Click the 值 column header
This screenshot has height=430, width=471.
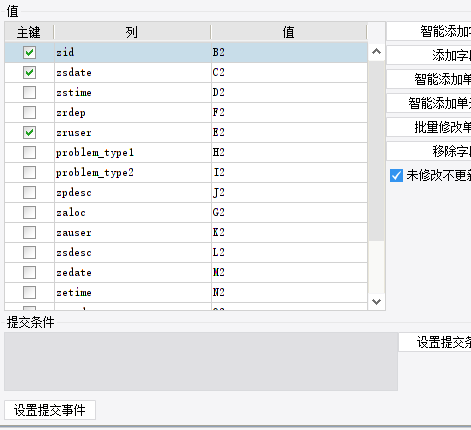(x=289, y=32)
